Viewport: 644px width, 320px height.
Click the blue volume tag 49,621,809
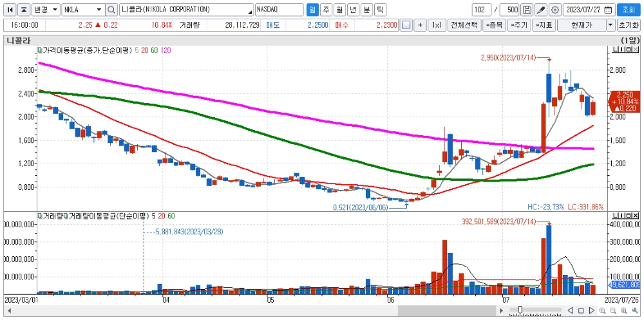coord(623,284)
